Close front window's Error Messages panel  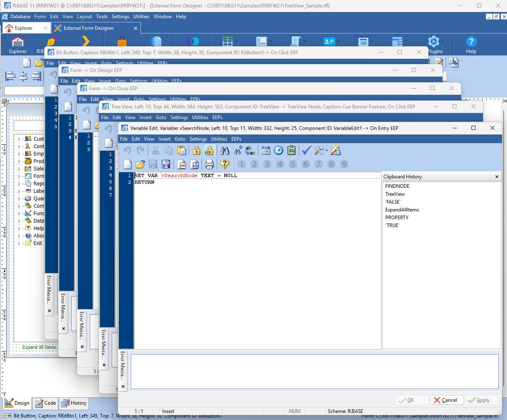(123, 386)
